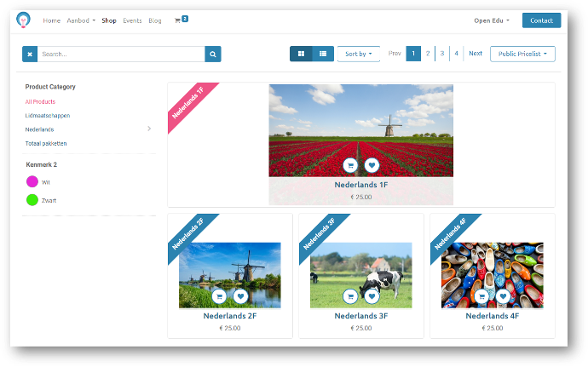The width and height of the screenshot is (588, 367).
Task: Click the site logo icon
Action: (x=23, y=20)
